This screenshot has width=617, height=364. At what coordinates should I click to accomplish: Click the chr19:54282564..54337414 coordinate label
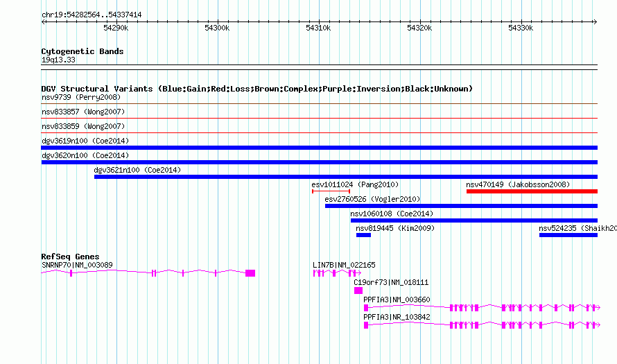(92, 15)
